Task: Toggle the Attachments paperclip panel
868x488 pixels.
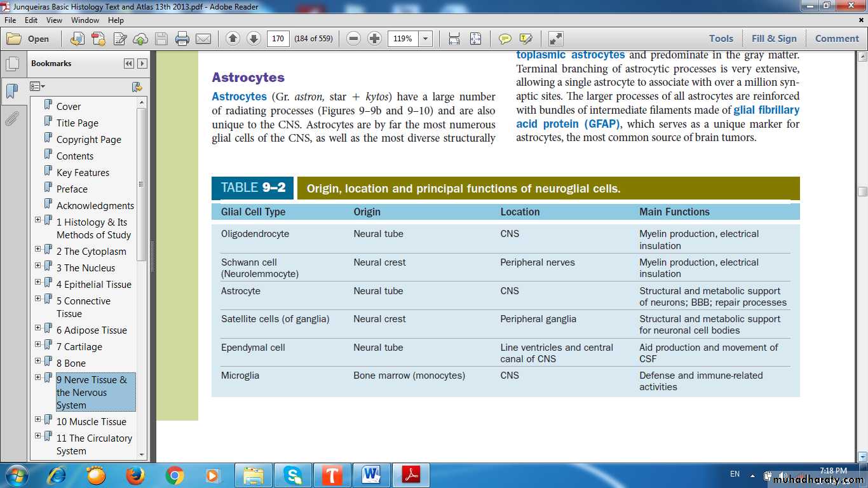Action: pos(12,118)
